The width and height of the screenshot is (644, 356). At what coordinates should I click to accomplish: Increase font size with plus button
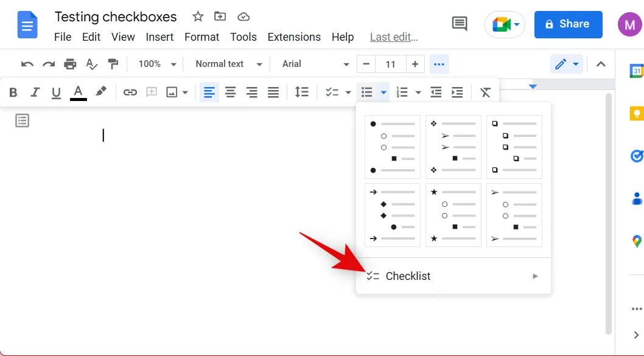coord(415,64)
